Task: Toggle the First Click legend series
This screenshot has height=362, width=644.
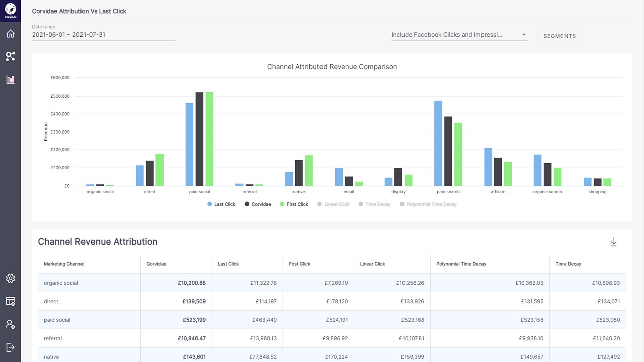Action: click(294, 204)
